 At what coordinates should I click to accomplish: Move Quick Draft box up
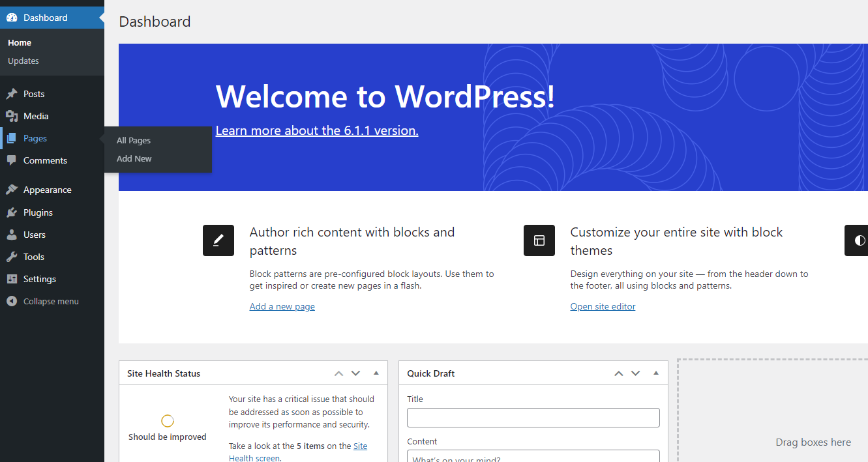(x=619, y=373)
